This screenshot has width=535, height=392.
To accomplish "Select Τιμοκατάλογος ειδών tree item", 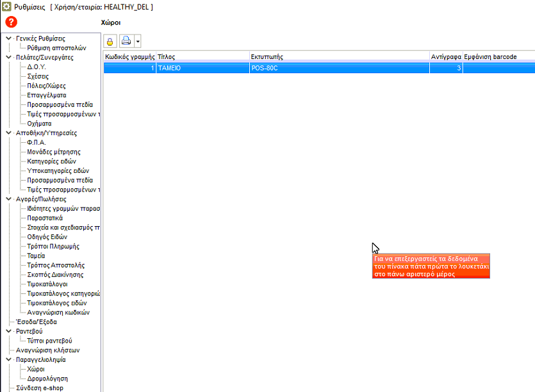I will [x=57, y=303].
